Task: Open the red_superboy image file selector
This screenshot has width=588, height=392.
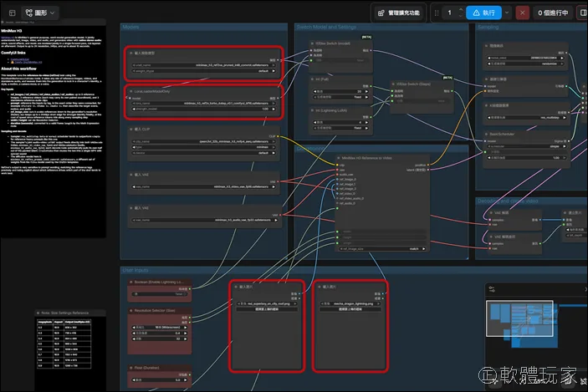Action: (x=267, y=303)
